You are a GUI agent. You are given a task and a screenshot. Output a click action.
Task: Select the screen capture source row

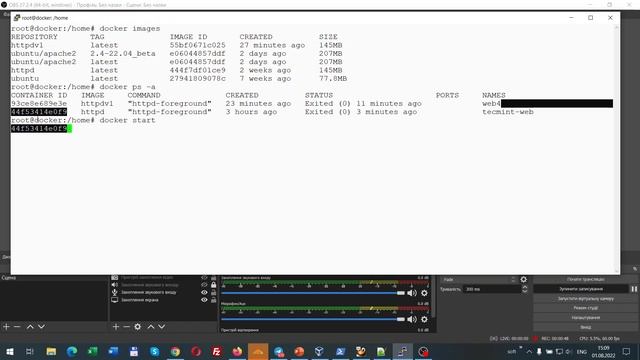click(163, 300)
